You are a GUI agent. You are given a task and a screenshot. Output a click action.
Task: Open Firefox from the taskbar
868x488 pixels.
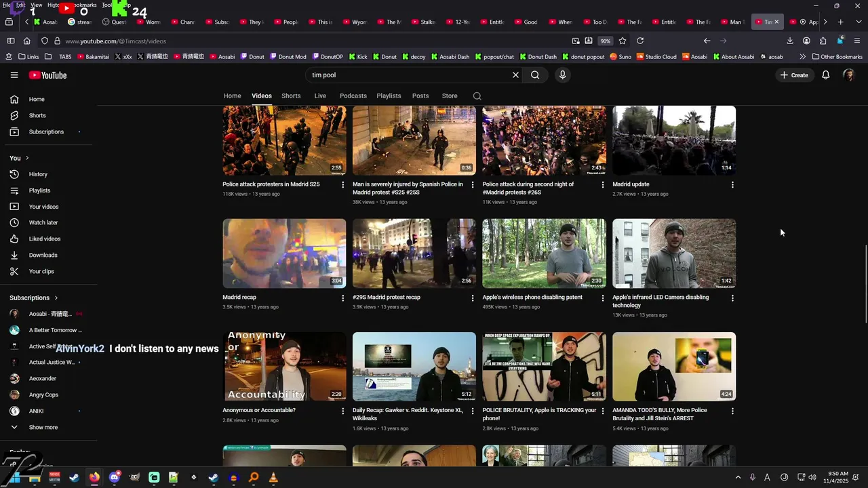coord(94,477)
